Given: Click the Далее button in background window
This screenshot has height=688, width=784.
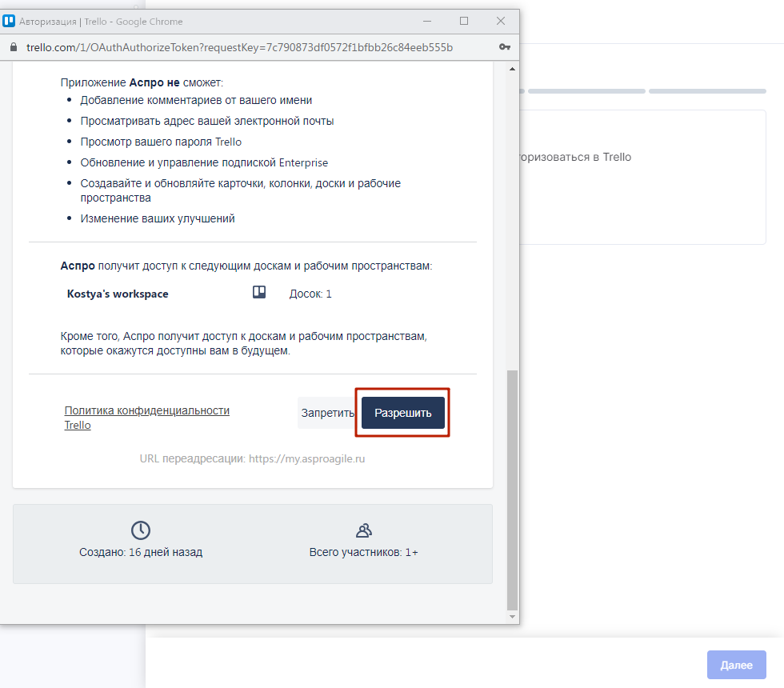Looking at the screenshot, I should click(736, 665).
